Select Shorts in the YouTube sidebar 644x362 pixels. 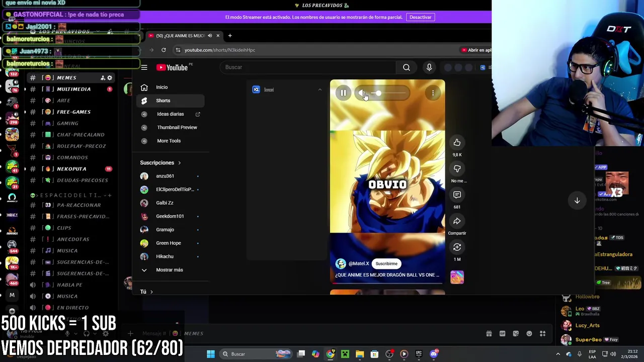[171, 101]
